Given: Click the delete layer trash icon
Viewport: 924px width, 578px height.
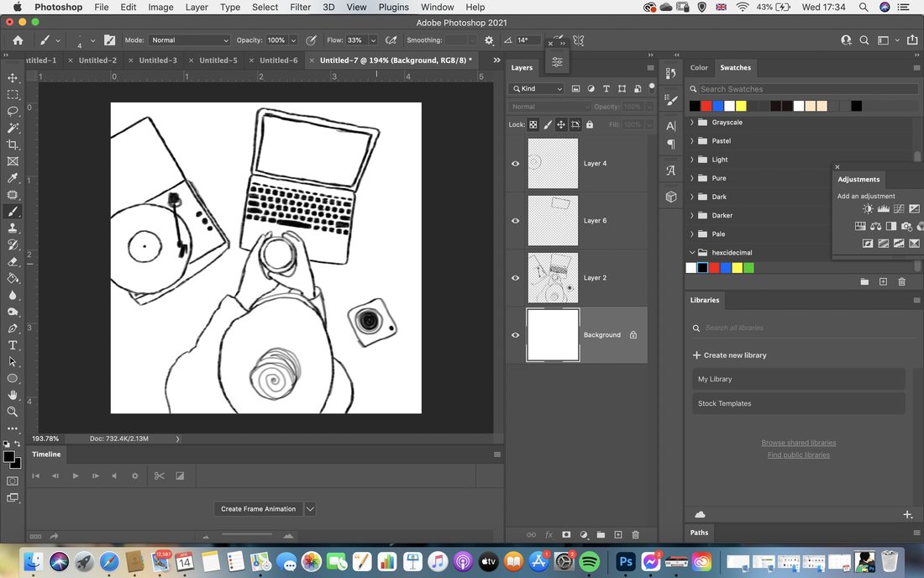Looking at the screenshot, I should coord(635,534).
